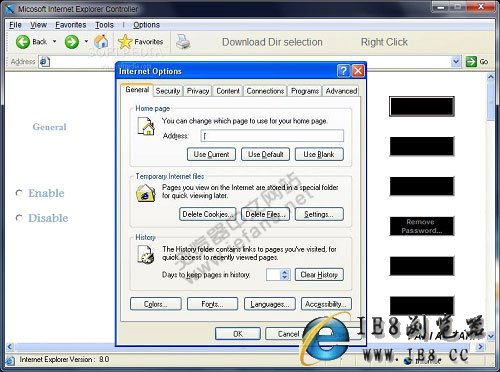Click the green Forward arrow icon
The height and width of the screenshot is (372, 500).
(72, 42)
